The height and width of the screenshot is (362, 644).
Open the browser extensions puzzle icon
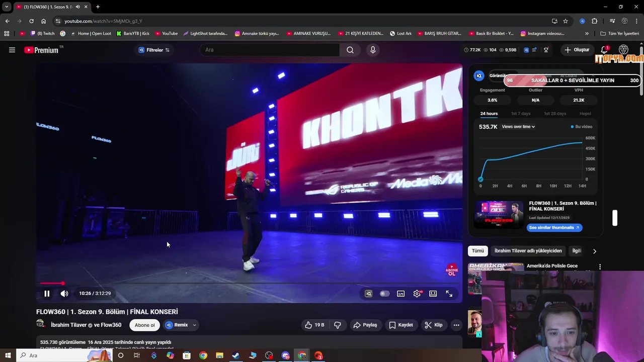click(x=594, y=21)
